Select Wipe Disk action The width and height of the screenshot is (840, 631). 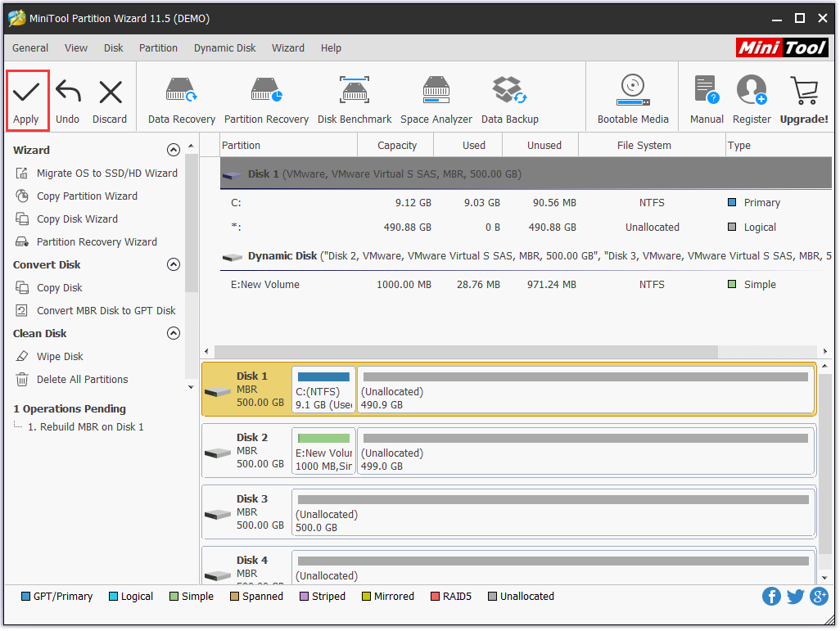click(49, 356)
